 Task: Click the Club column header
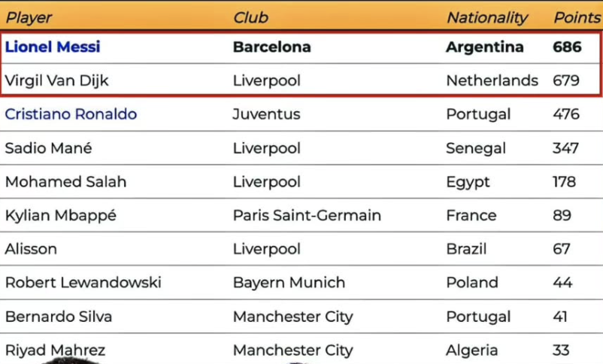point(250,17)
